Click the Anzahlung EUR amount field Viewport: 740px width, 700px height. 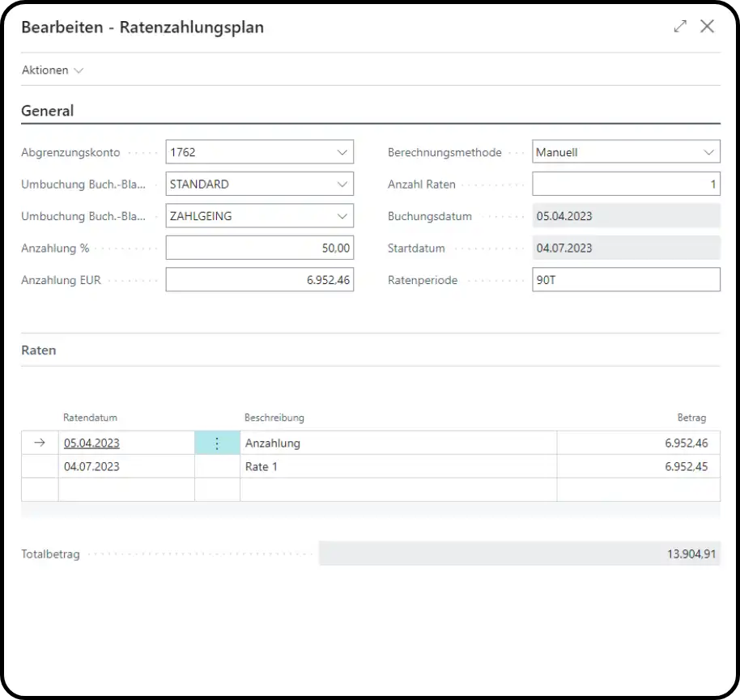(259, 280)
